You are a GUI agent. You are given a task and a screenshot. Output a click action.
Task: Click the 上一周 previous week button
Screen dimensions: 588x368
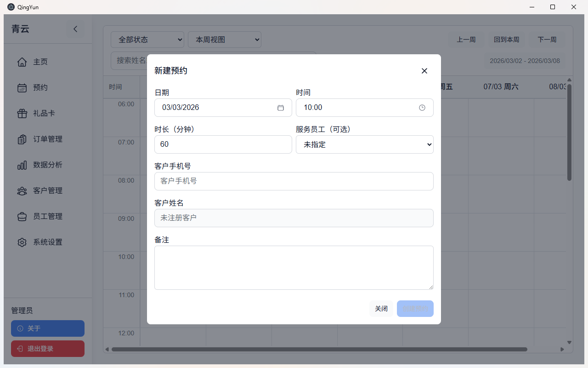click(466, 40)
